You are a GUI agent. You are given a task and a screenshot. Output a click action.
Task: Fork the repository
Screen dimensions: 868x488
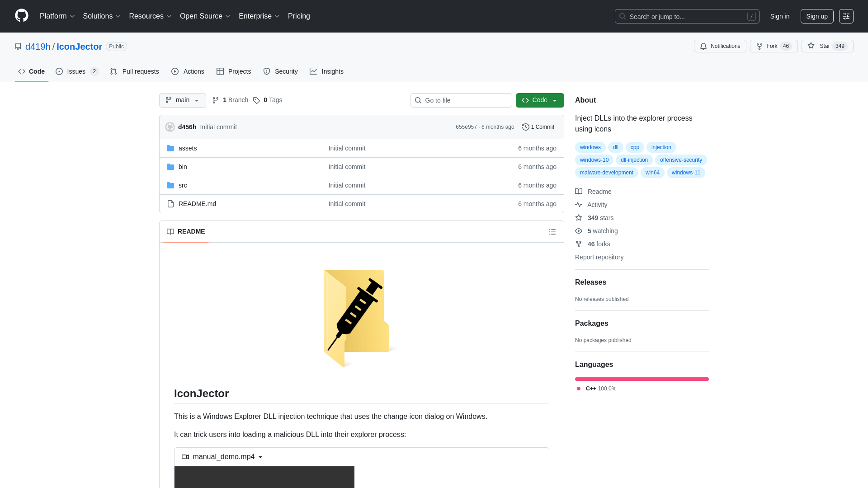click(x=773, y=46)
